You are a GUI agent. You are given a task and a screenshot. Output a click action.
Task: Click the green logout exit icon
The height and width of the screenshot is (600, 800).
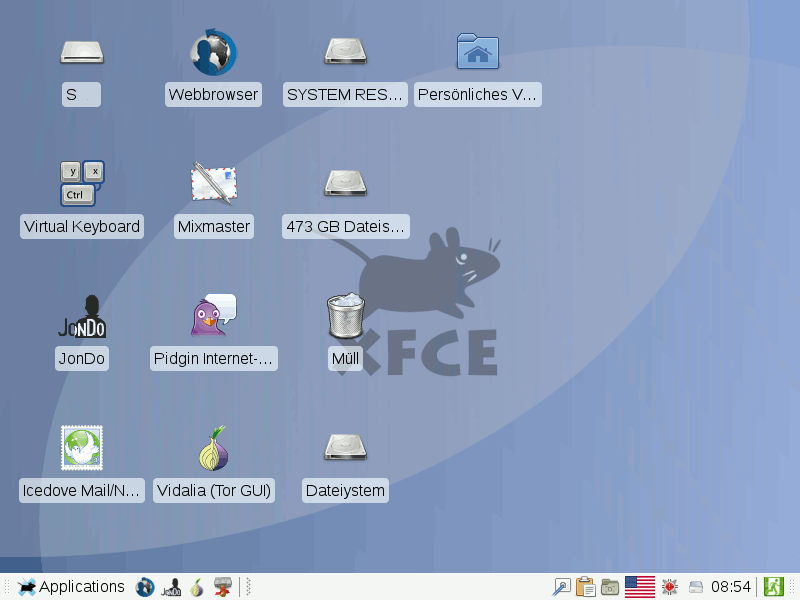[x=773, y=587]
